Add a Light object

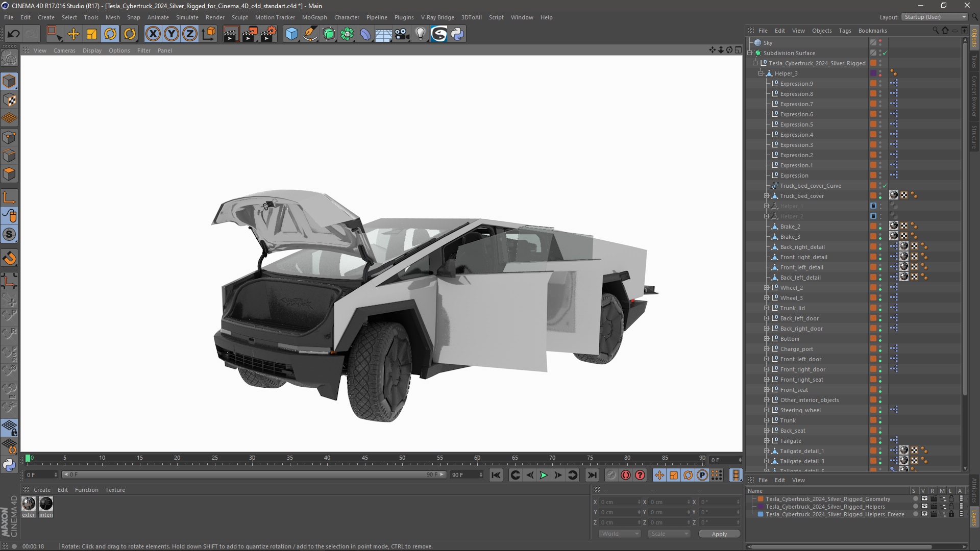tap(420, 34)
